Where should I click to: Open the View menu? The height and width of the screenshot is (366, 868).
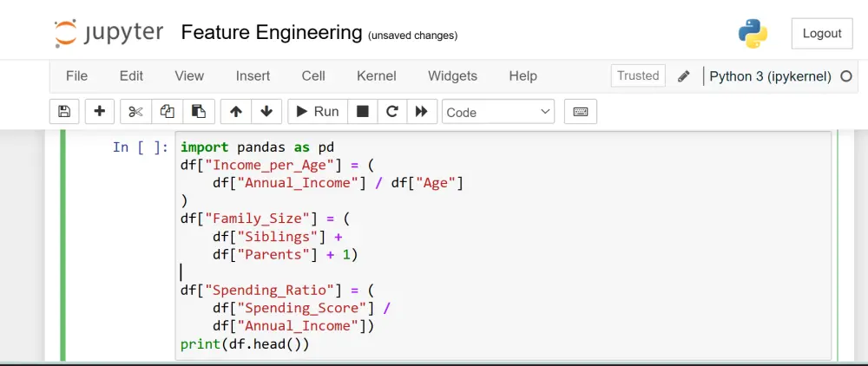click(x=189, y=75)
